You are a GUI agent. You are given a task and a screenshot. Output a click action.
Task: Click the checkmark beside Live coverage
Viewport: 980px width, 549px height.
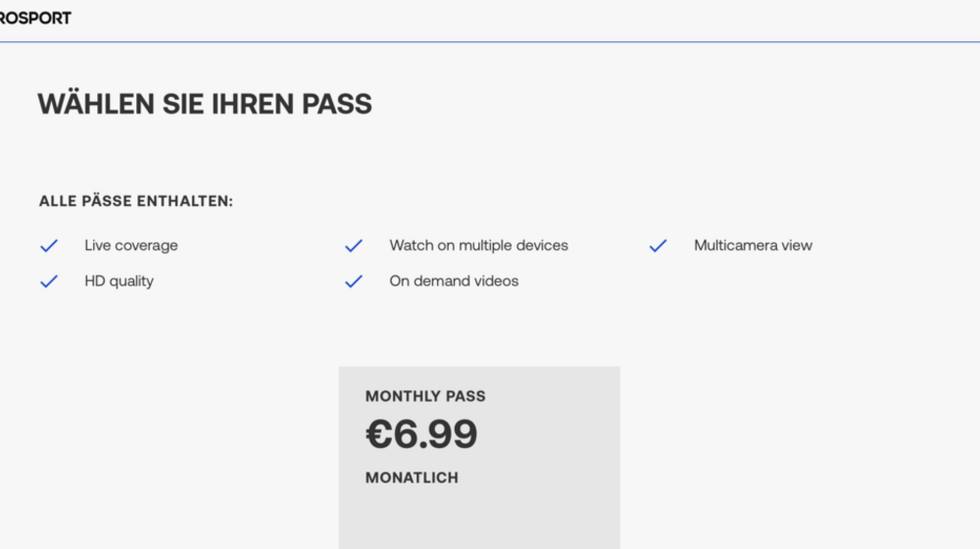point(49,246)
